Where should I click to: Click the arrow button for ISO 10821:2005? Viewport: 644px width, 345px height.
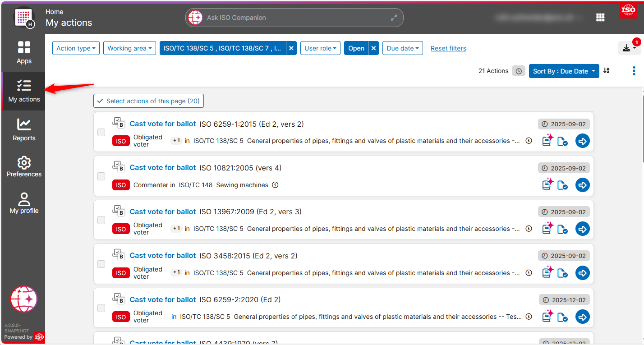tap(583, 185)
